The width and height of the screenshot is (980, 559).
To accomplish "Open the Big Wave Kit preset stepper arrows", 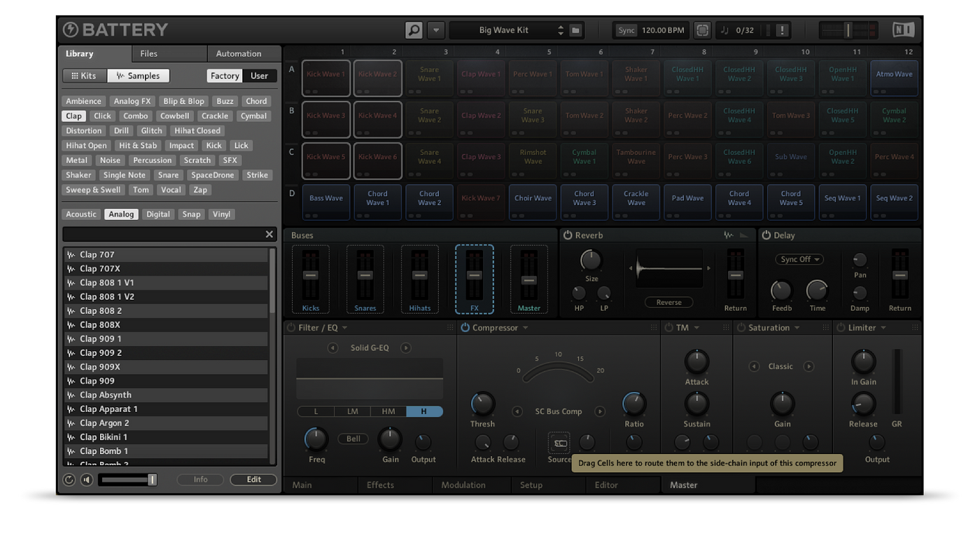I will tap(560, 30).
